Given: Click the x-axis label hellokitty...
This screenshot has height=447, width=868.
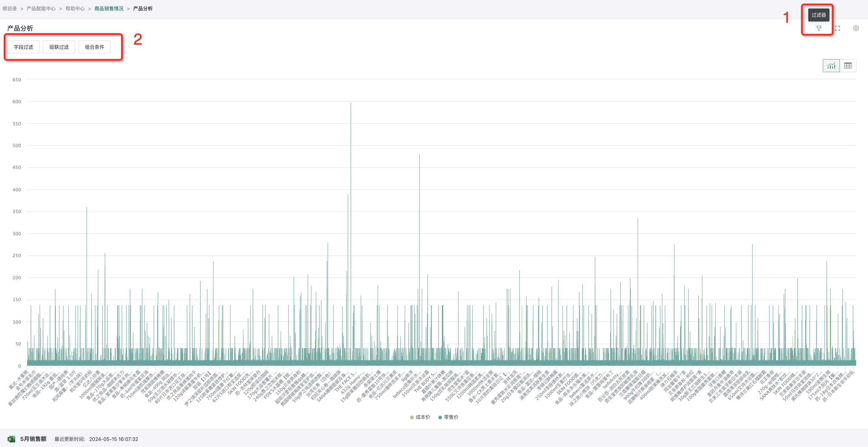Looking at the screenshot, I should tap(612, 380).
